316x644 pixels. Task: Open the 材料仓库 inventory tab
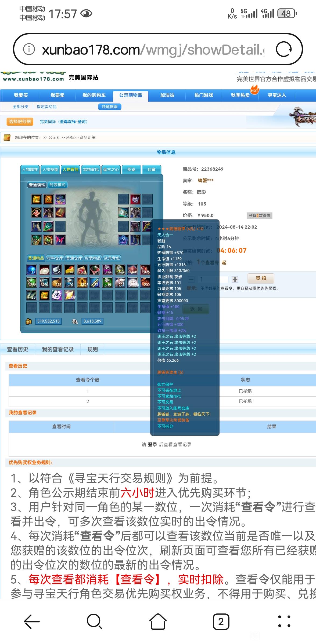coord(55,258)
